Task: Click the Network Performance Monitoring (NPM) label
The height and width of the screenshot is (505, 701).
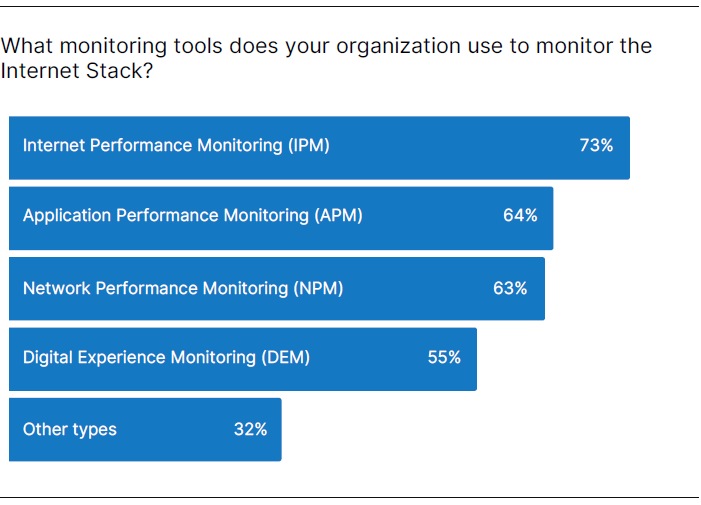Action: pyautogui.click(x=183, y=289)
